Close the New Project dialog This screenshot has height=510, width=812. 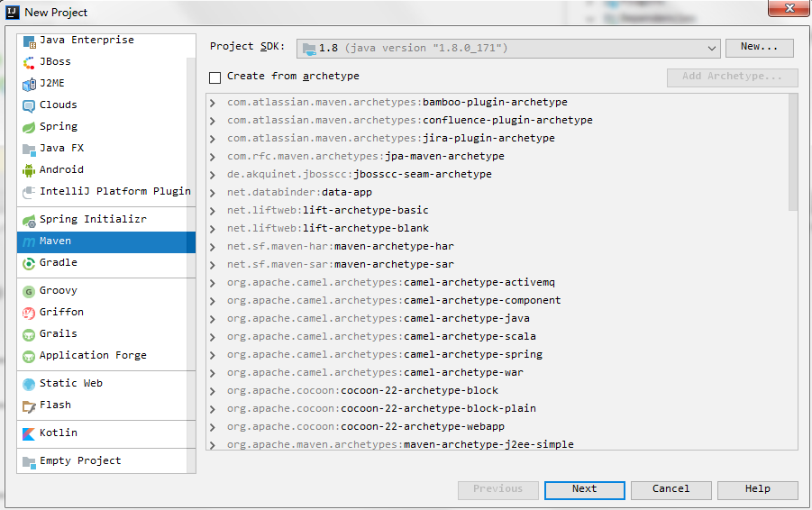click(789, 9)
